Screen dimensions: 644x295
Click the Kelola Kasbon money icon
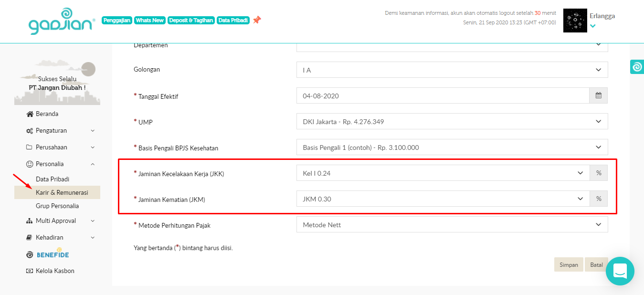tap(30, 271)
